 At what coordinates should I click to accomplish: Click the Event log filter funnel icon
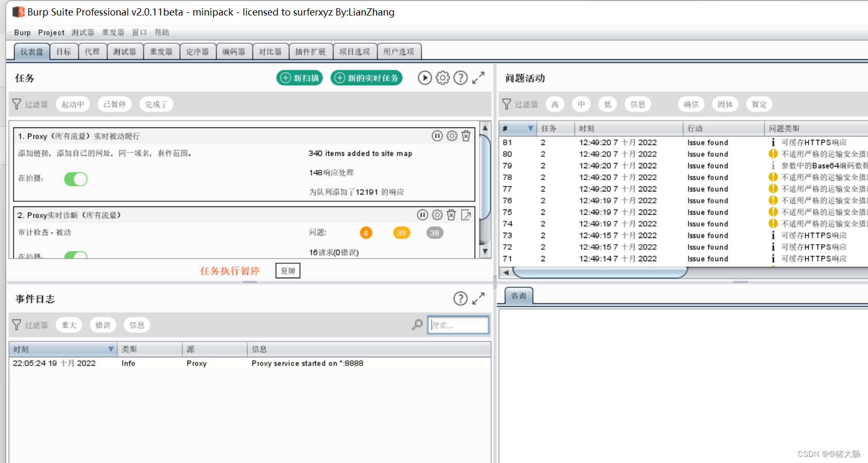17,325
